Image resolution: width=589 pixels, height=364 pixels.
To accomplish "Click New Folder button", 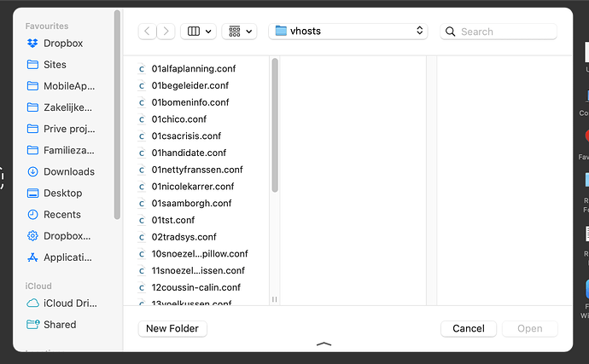I will tap(172, 328).
